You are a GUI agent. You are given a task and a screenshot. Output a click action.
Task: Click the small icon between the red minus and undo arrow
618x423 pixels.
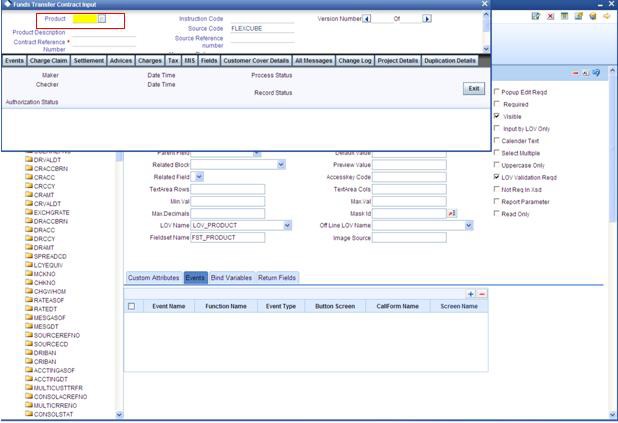[586, 73]
